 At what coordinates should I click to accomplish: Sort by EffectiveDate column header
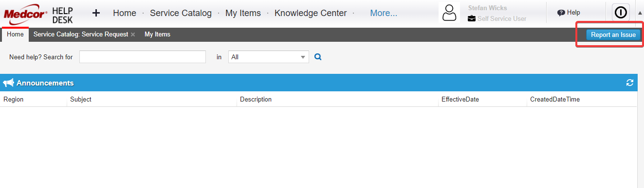point(460,99)
